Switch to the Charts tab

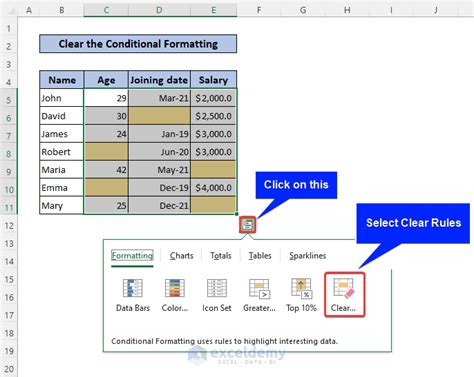pos(181,256)
